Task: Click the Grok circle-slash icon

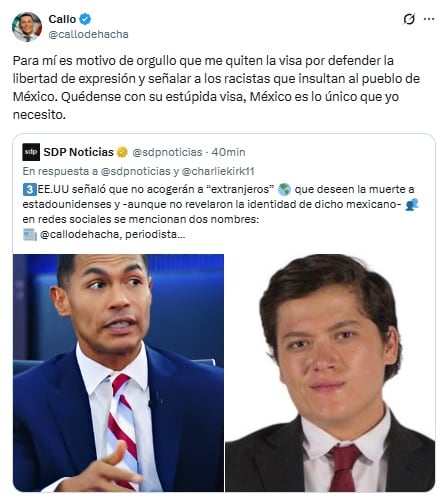Action: click(409, 19)
